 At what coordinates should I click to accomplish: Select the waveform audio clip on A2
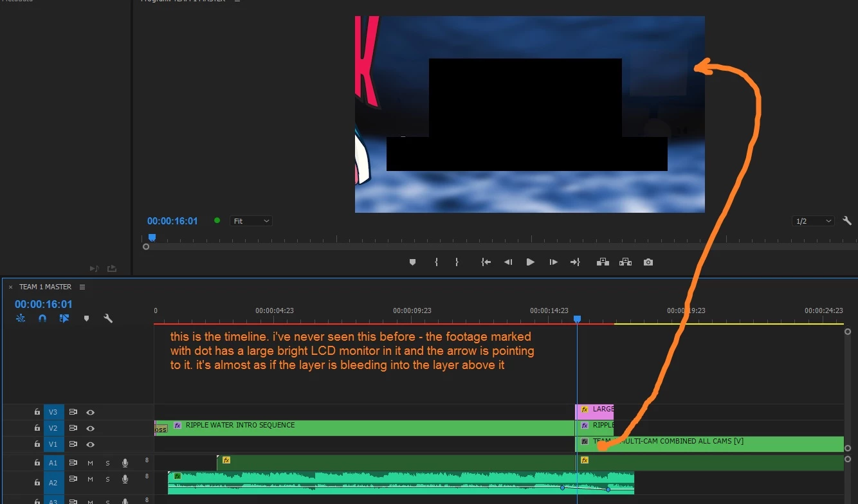tap(401, 483)
